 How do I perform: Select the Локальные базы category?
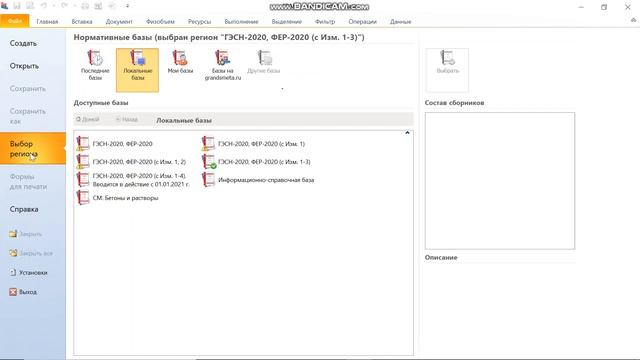pyautogui.click(x=137, y=70)
